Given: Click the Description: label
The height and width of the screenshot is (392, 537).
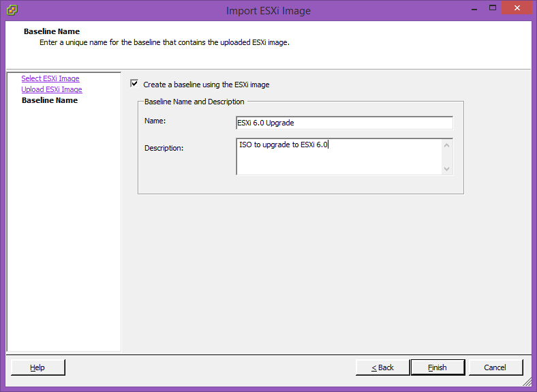Looking at the screenshot, I should coord(164,148).
